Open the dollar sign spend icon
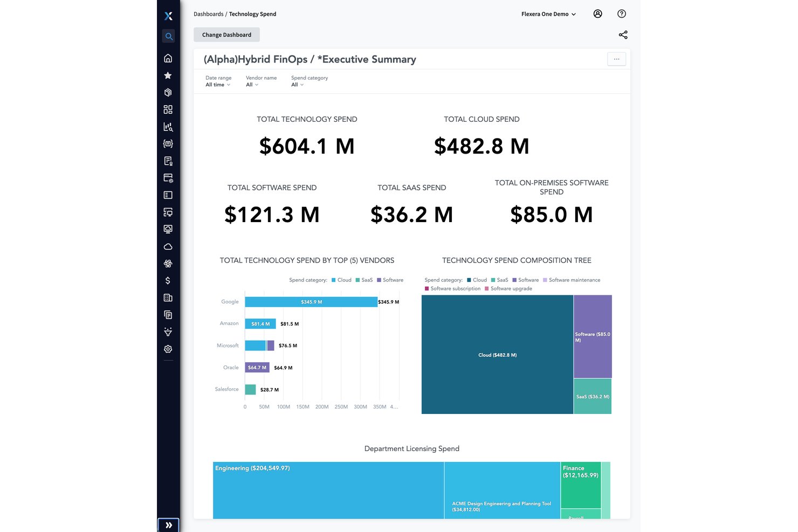Screen dimensions: 798x532 (168, 281)
